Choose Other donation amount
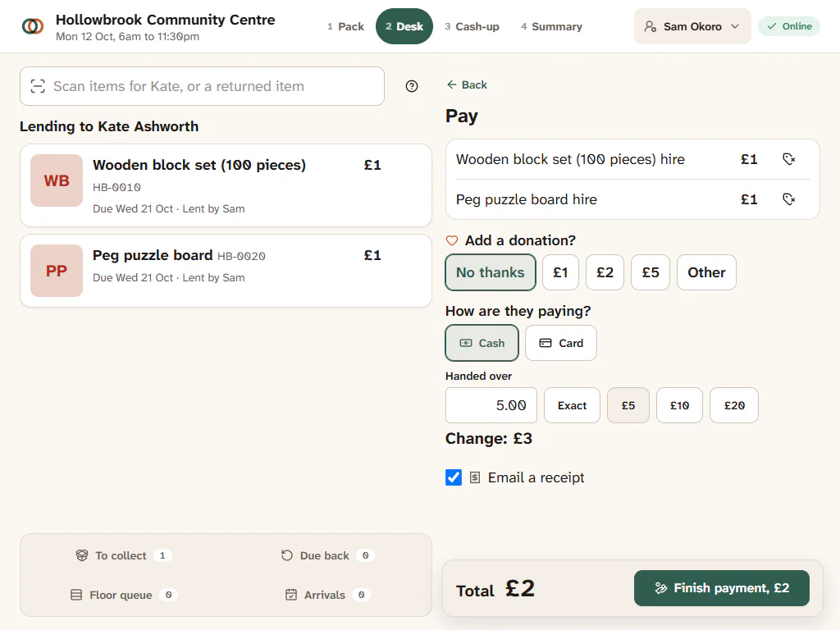The image size is (840, 630). pos(706,272)
